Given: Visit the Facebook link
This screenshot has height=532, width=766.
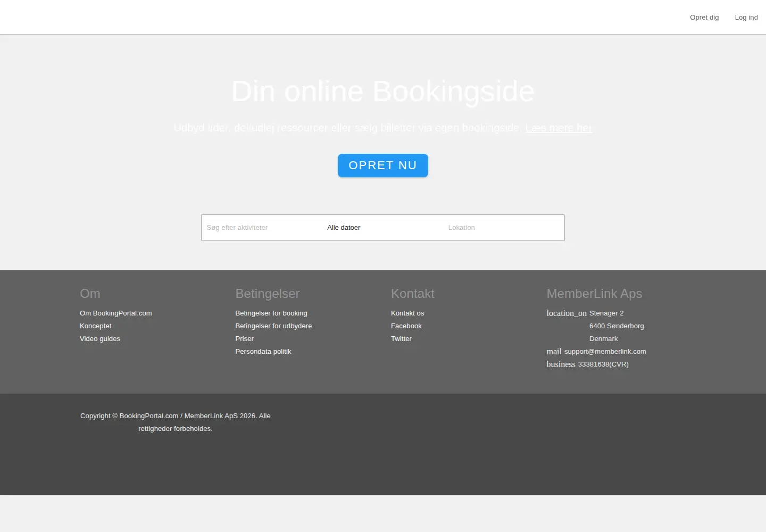Looking at the screenshot, I should coord(406,326).
